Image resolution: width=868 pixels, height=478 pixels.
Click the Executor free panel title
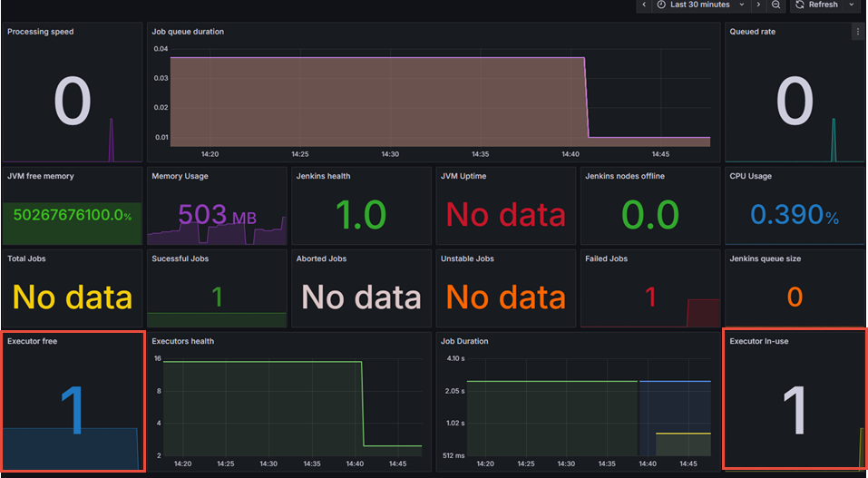[34, 342]
